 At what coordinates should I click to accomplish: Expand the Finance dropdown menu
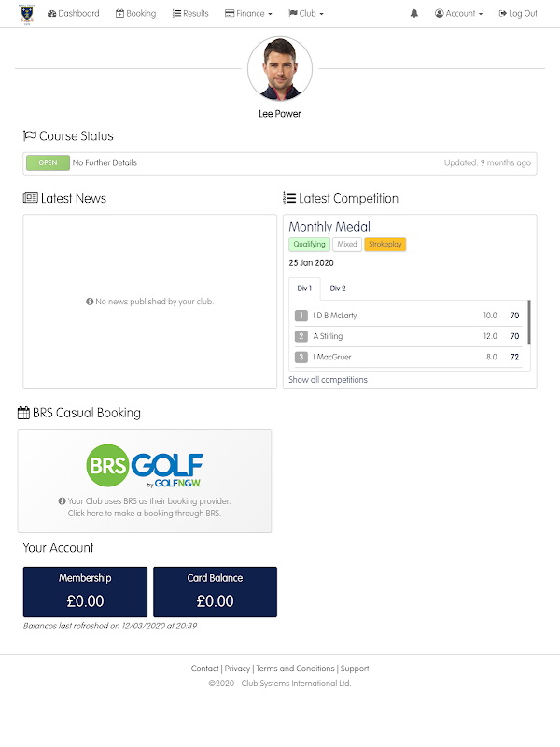coord(248,14)
